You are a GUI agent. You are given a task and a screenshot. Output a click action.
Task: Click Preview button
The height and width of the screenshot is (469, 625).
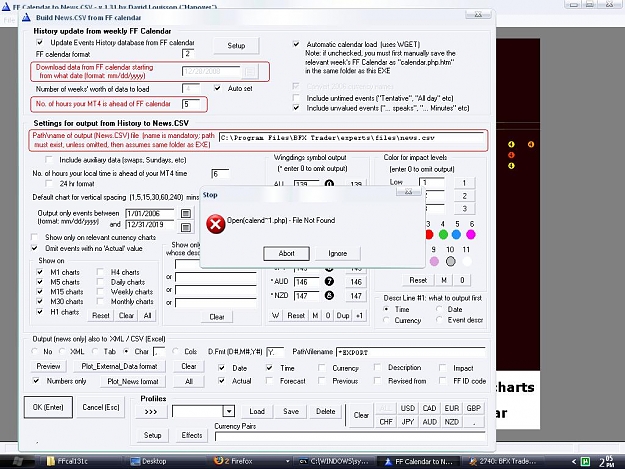(x=48, y=366)
